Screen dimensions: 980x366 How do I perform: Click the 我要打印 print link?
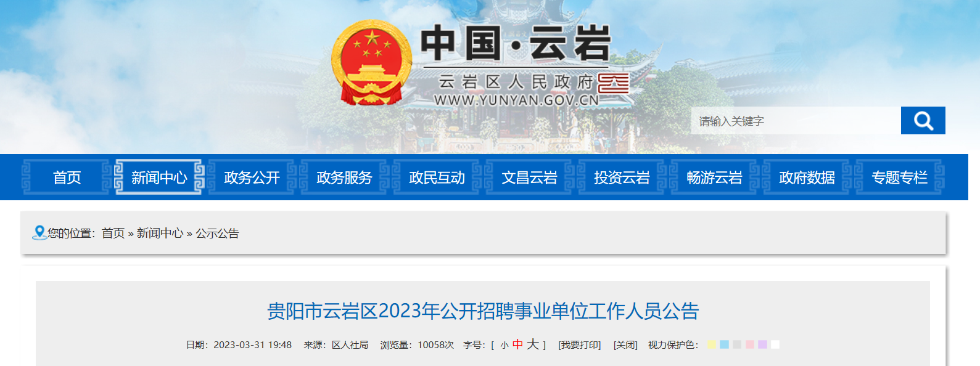[580, 345]
